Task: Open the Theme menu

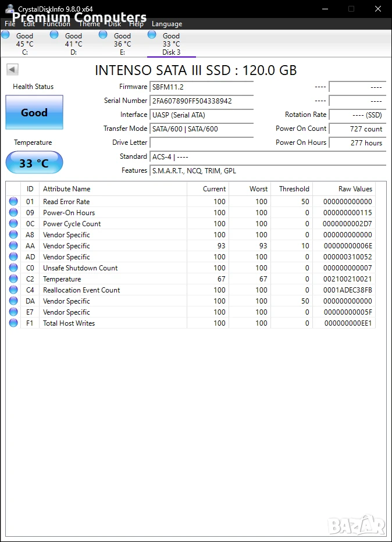Action: (x=90, y=24)
